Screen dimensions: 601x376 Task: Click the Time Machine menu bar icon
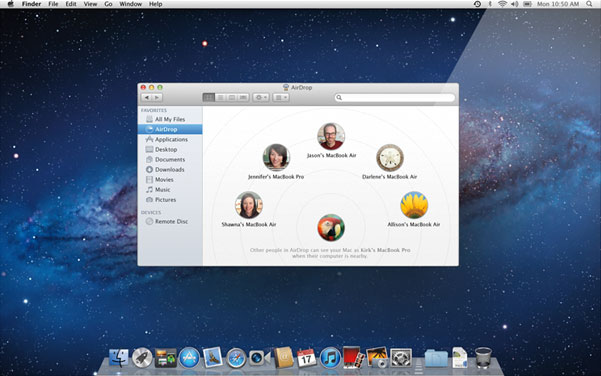coord(477,4)
